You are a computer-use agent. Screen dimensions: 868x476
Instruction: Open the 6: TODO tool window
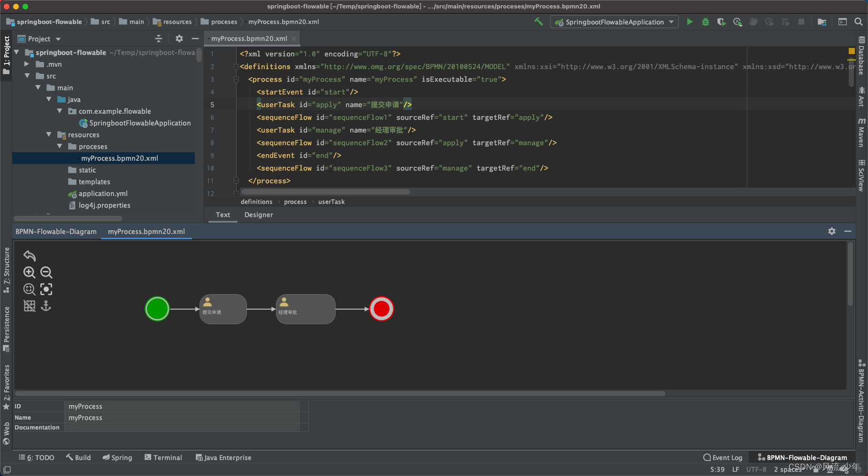pyautogui.click(x=36, y=458)
